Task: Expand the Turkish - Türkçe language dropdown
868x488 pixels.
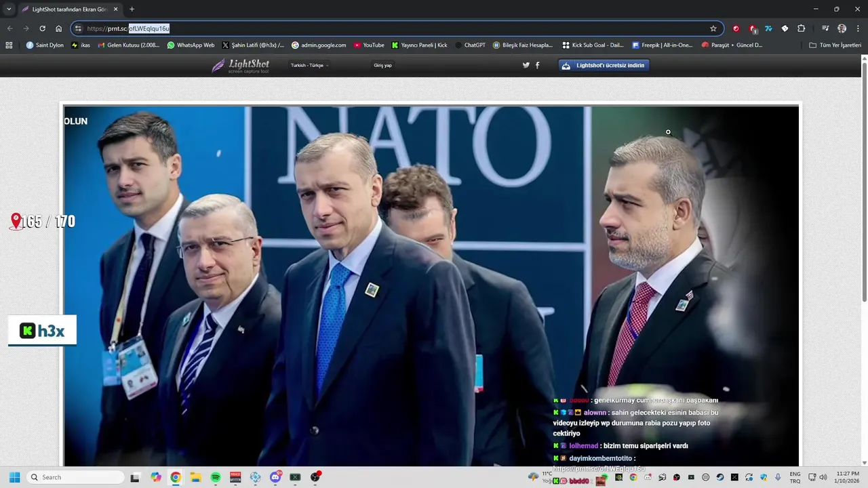Action: tap(310, 66)
